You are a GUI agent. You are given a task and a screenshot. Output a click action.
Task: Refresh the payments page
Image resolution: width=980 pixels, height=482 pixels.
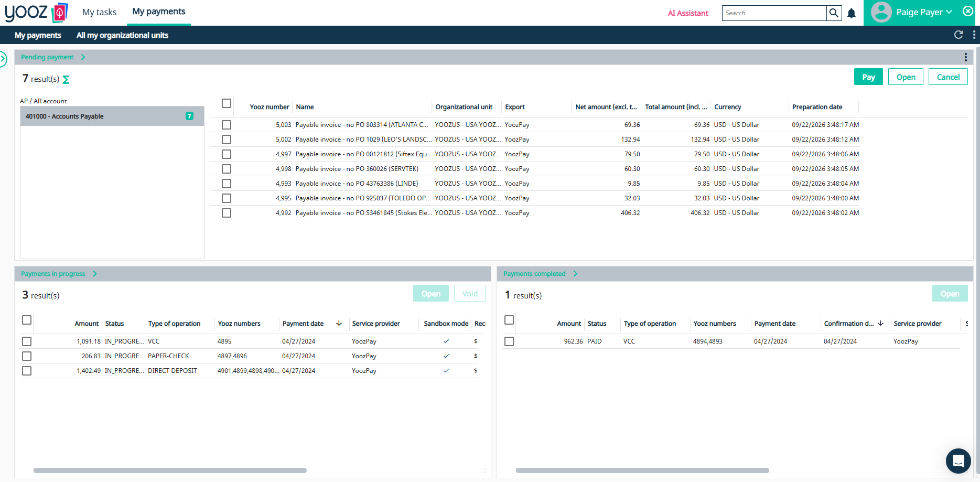tap(959, 35)
